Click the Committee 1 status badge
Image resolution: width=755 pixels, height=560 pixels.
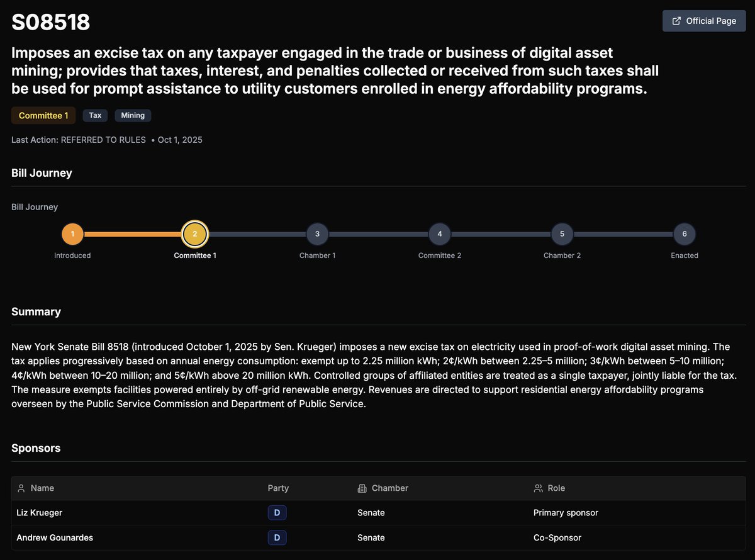click(43, 115)
